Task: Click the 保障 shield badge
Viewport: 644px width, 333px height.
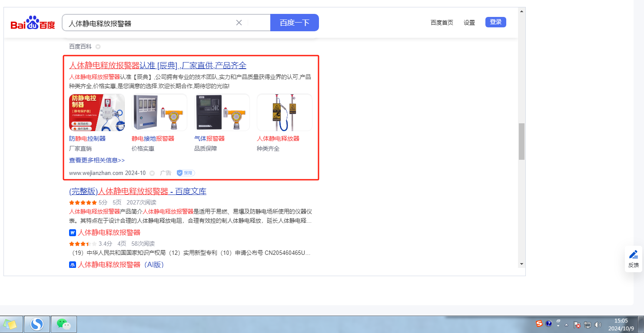Action: (x=186, y=173)
